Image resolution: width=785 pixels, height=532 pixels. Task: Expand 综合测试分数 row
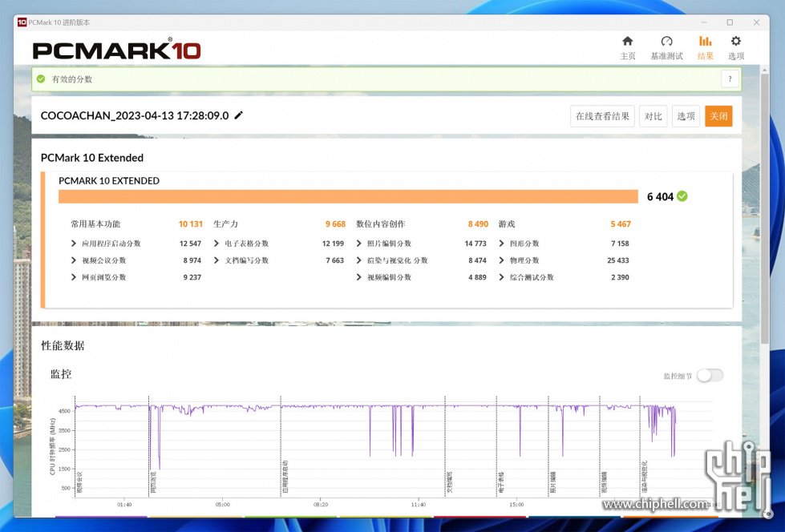[502, 277]
